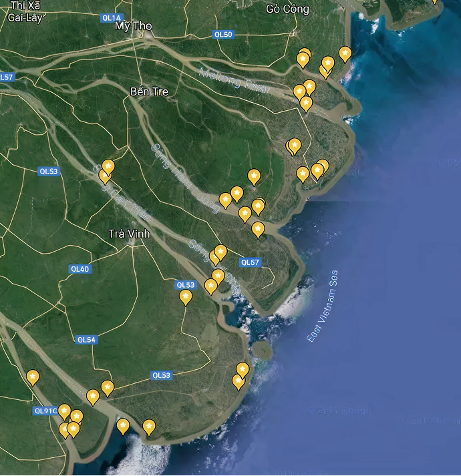Viewport: 461px width, 476px height.
Task: Select the star pin southeast of Trà Vinh below QL53
Action: click(186, 296)
